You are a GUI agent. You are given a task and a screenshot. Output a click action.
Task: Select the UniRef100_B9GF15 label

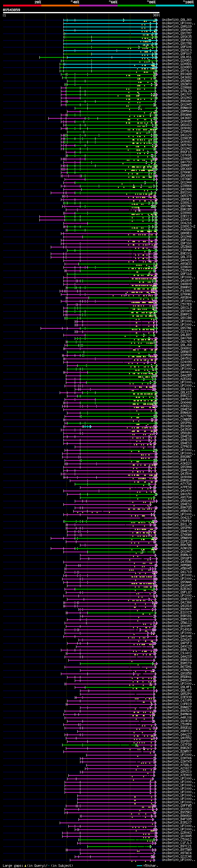[x=177, y=152]
